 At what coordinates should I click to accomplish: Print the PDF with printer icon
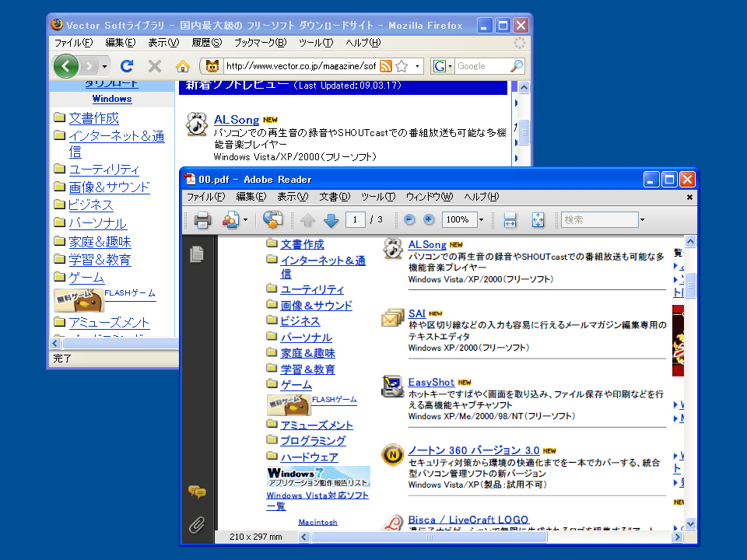pyautogui.click(x=202, y=220)
